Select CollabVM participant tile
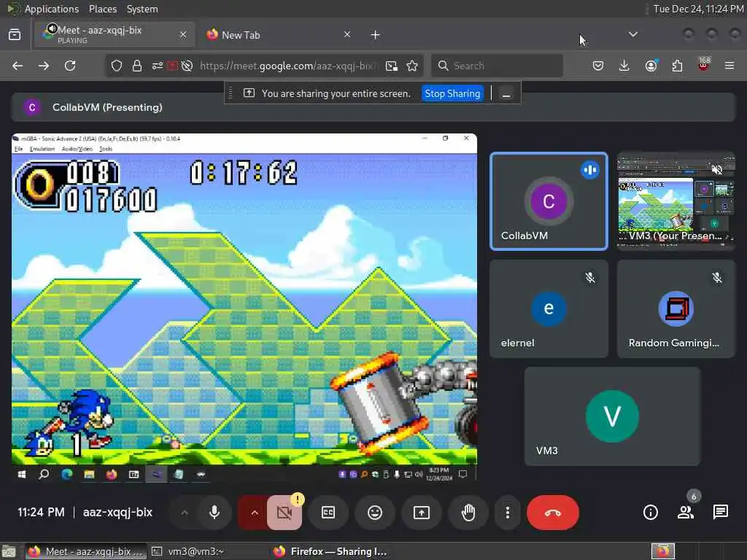 tap(549, 201)
